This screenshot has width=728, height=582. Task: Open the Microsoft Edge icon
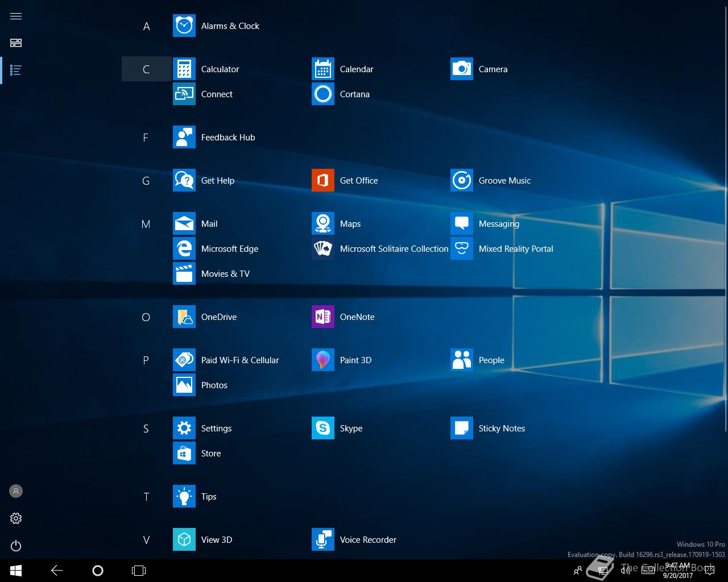pos(184,249)
